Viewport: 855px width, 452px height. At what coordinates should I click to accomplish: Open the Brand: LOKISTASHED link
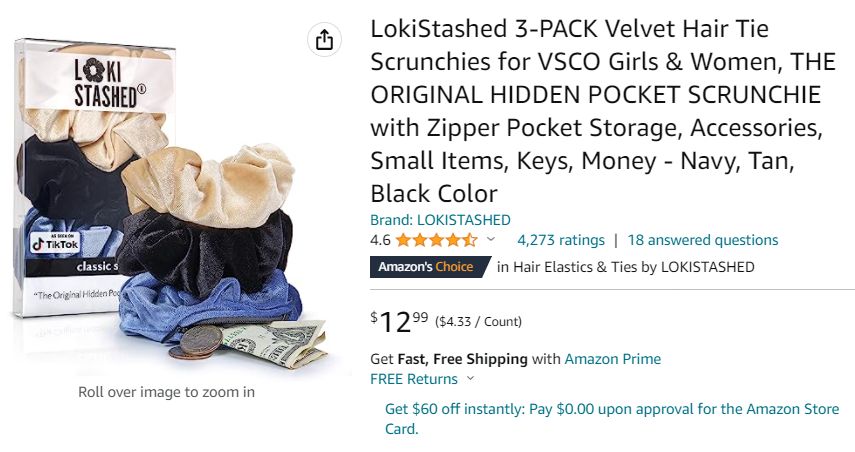[440, 220]
